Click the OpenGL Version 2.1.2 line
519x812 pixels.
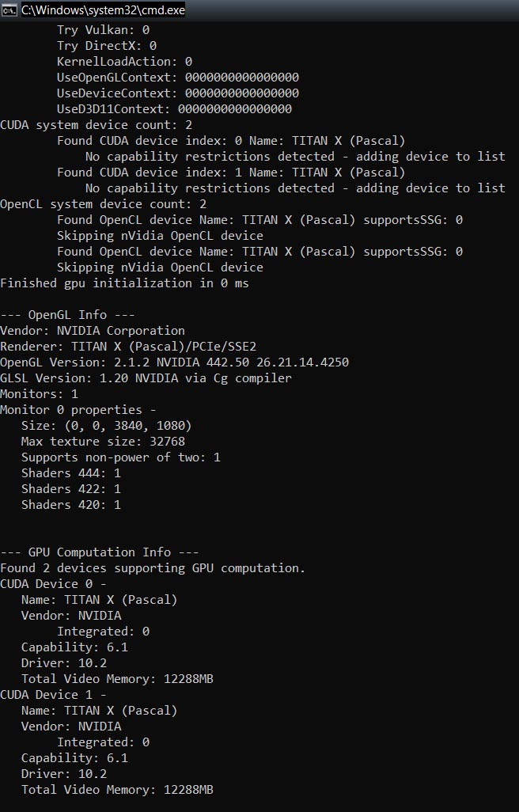[x=174, y=362]
